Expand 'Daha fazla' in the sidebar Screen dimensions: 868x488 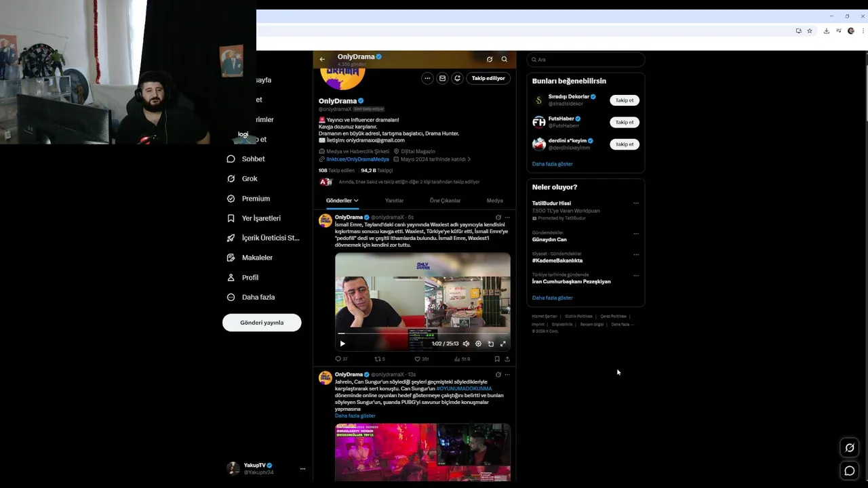point(251,297)
